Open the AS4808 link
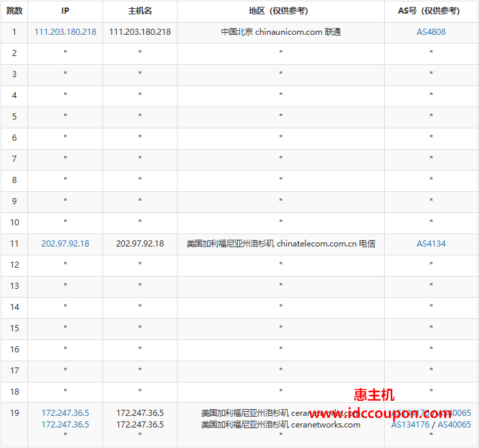The width and height of the screenshot is (479, 448). coord(431,32)
